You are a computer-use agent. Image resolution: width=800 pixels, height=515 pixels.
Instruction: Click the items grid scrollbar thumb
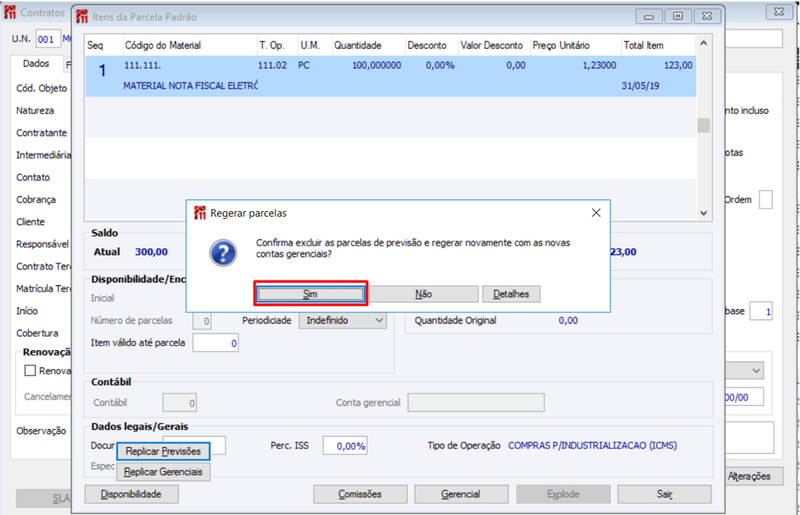pyautogui.click(x=704, y=125)
